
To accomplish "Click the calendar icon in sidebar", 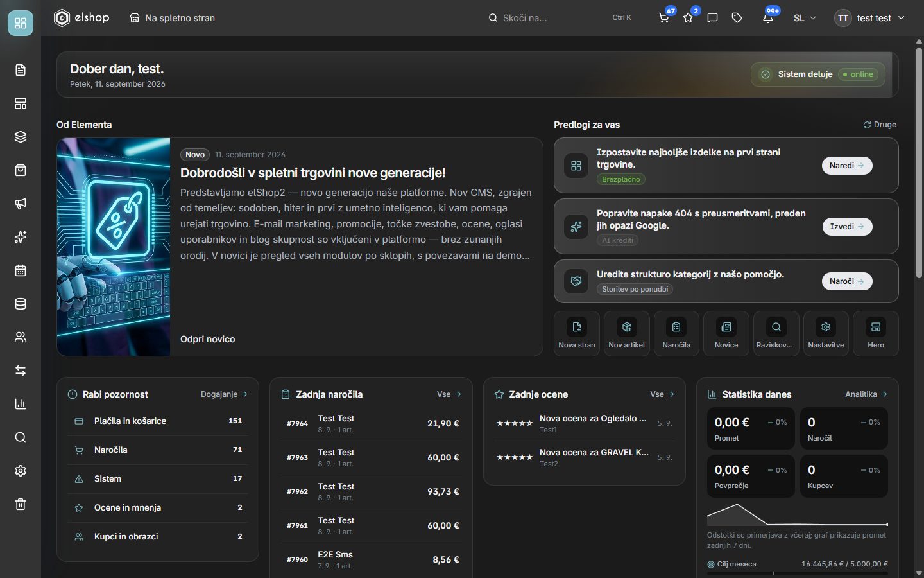I will [x=21, y=270].
